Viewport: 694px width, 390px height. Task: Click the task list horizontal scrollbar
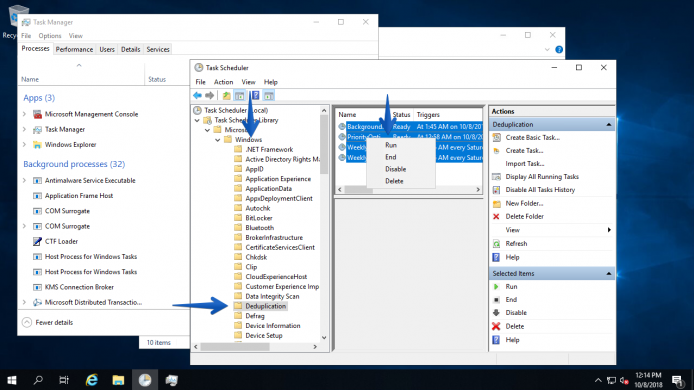coord(409,189)
